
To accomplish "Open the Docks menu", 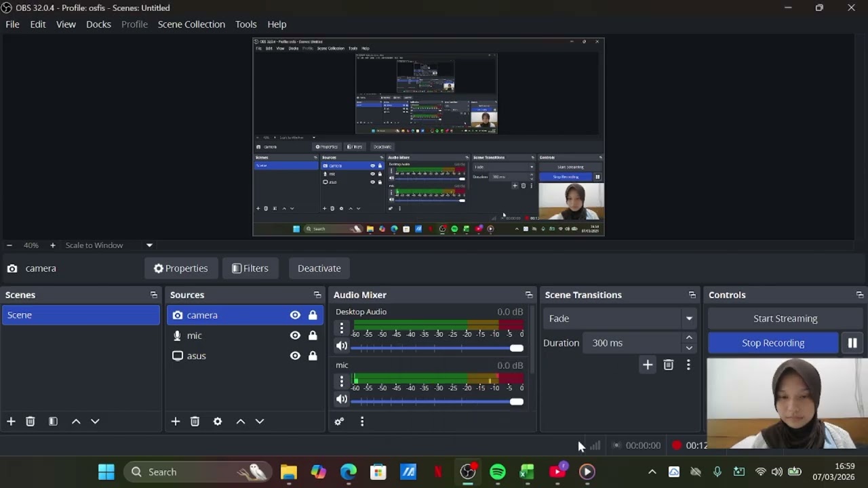I will [98, 24].
